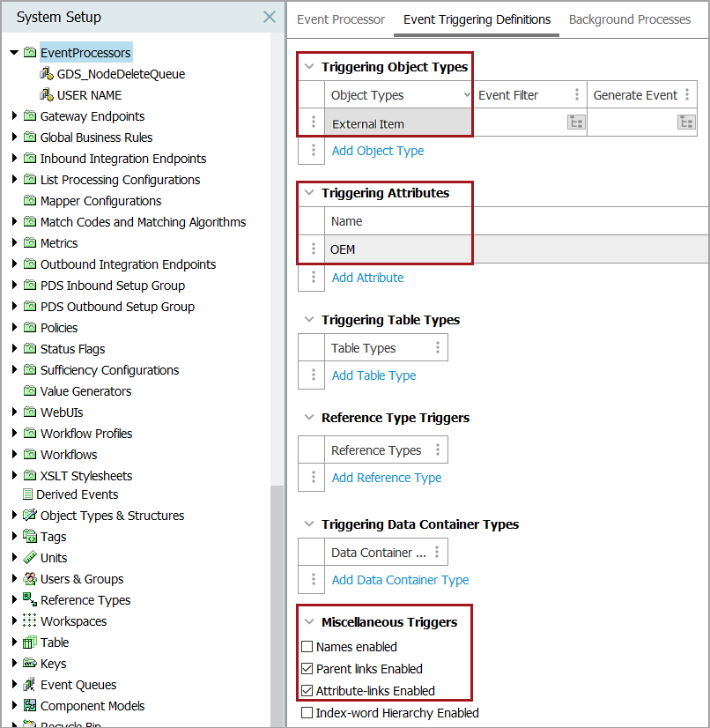Click the Keys icon in tree
Viewport: 710px width, 728px height.
click(30, 664)
